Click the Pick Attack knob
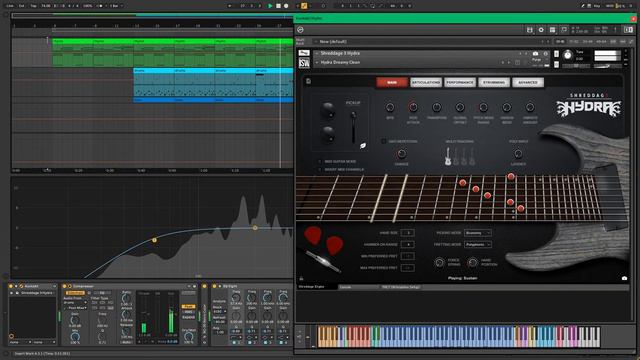640x360 pixels. coord(413,107)
